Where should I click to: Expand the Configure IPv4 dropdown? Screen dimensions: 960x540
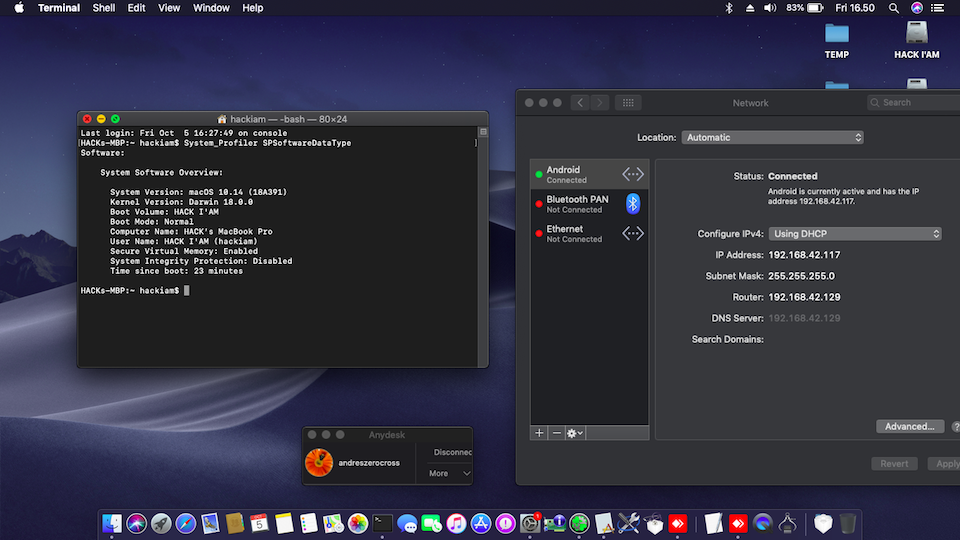coord(855,234)
